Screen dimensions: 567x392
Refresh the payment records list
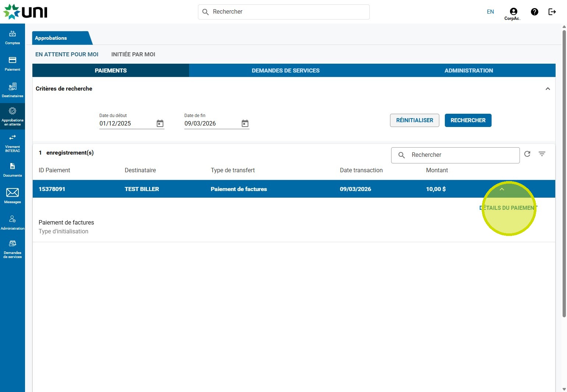[x=527, y=154]
